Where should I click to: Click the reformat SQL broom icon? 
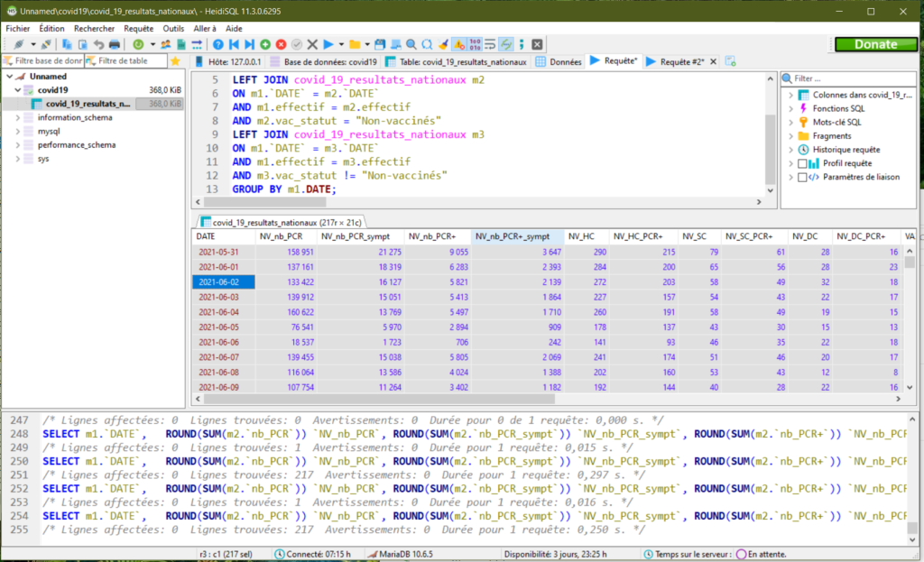point(443,44)
